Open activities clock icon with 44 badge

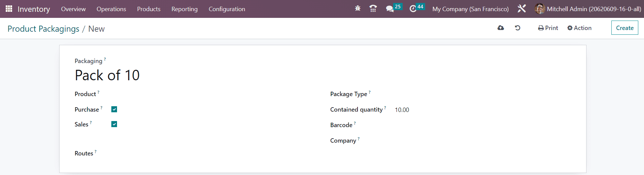[x=417, y=8]
